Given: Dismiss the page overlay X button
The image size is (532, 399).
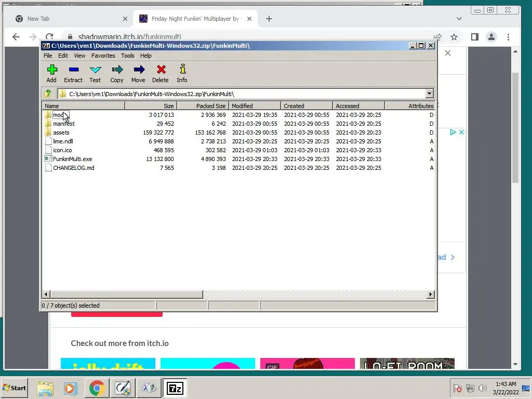Looking at the screenshot, I should pyautogui.click(x=448, y=53).
